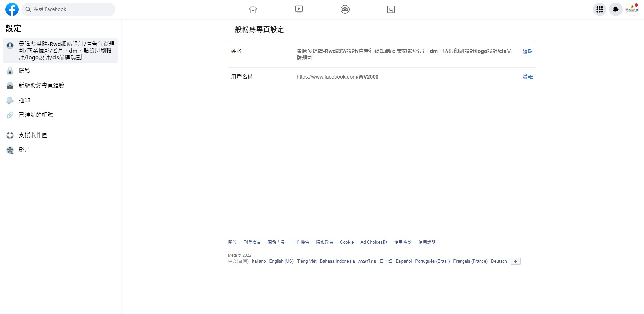Switch language to English (US)
The width and height of the screenshot is (644, 314).
click(x=281, y=261)
